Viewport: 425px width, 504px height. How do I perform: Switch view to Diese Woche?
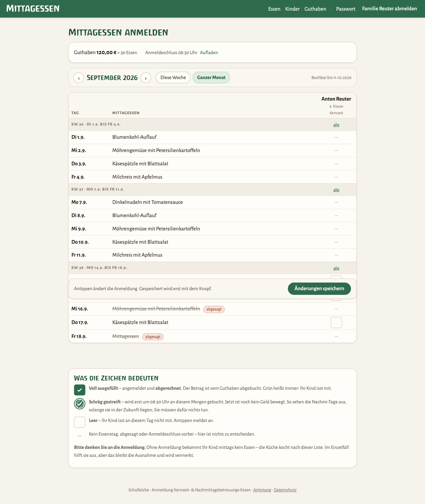(173, 77)
